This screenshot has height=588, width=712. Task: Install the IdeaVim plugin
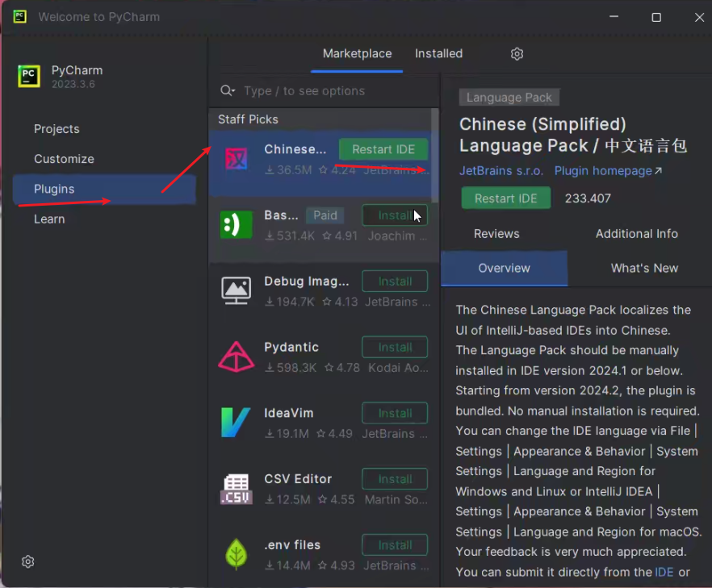395,413
